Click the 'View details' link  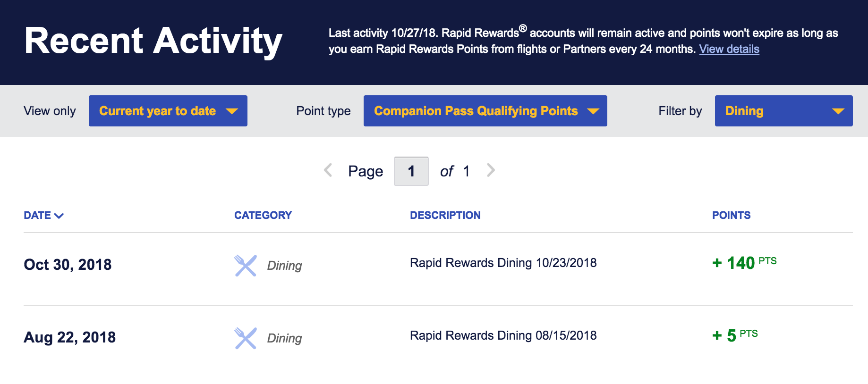tap(729, 49)
